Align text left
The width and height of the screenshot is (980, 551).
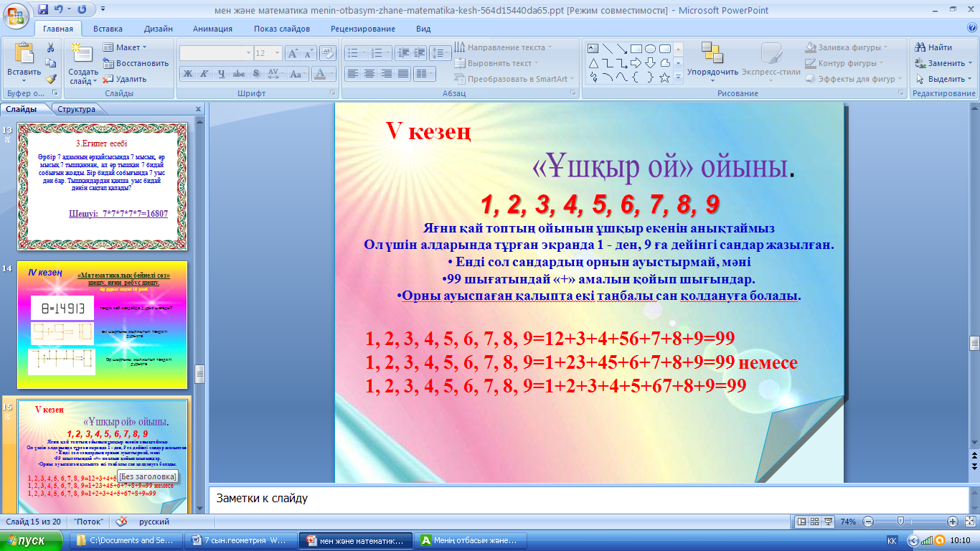(352, 73)
